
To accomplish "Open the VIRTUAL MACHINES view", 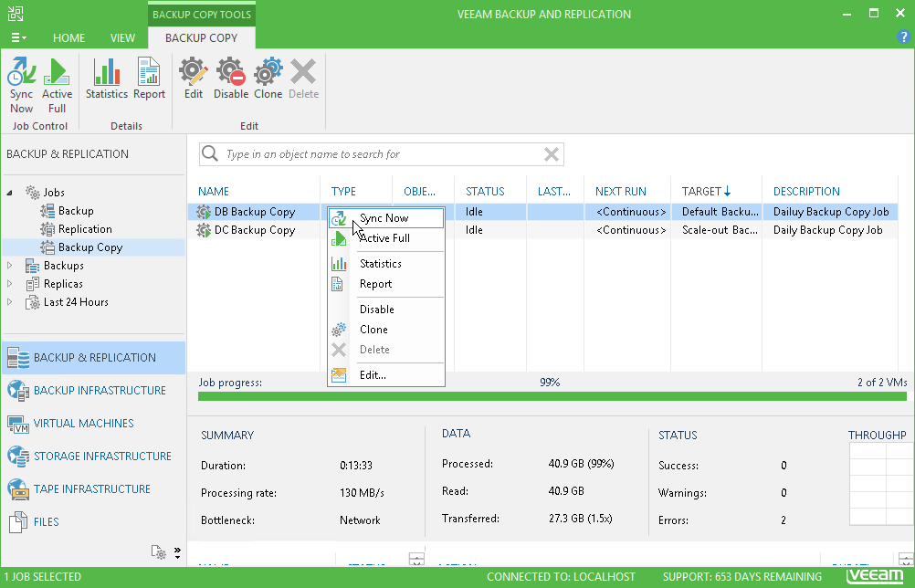I will [x=94, y=423].
